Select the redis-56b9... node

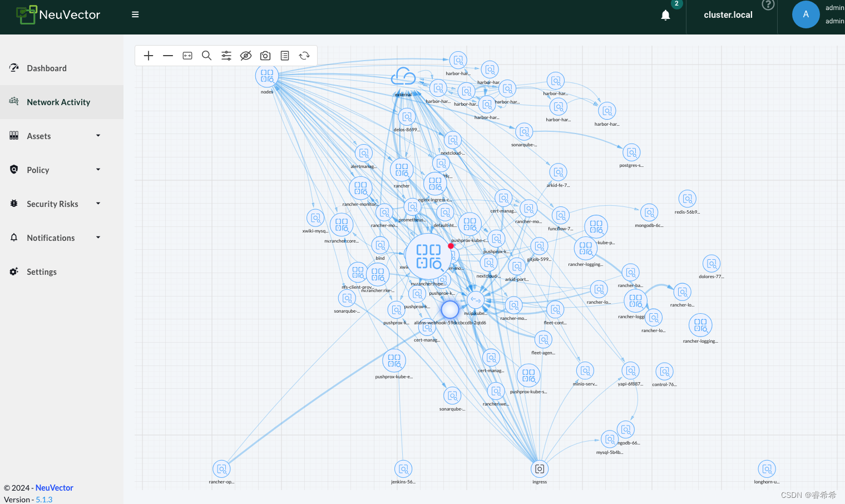[688, 199]
